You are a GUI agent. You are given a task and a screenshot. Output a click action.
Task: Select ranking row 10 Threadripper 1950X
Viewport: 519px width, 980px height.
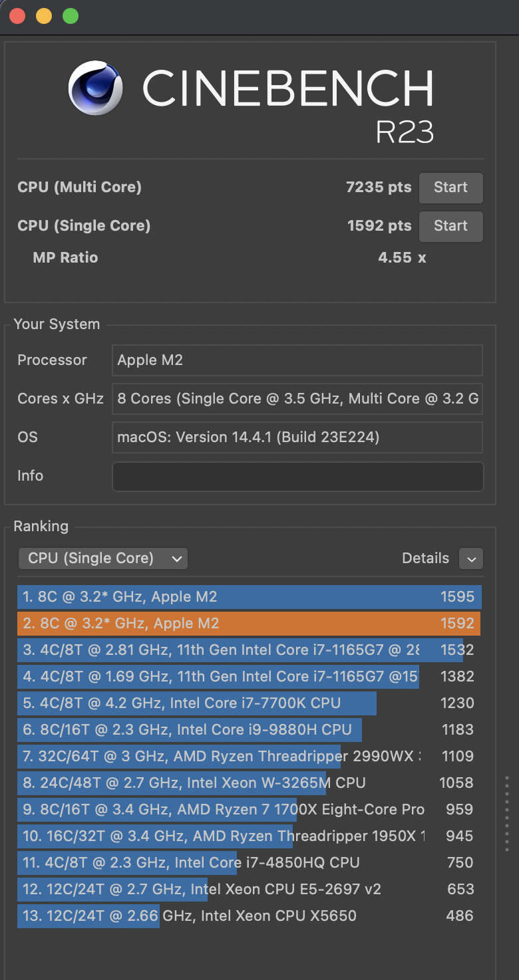pos(250,836)
